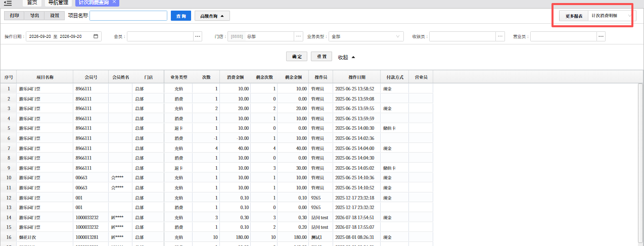Click the 导出 button
The width and height of the screenshot is (644, 246).
click(x=34, y=16)
